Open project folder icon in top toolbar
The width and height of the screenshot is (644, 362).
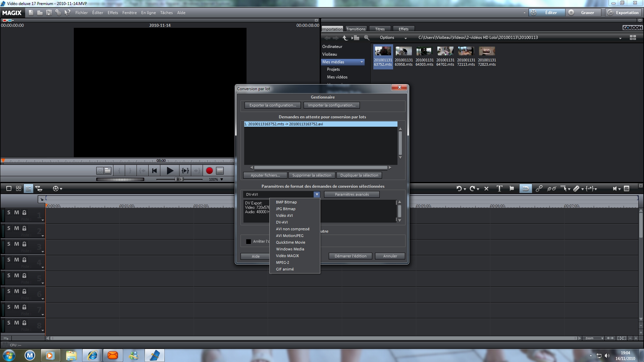[x=40, y=13]
